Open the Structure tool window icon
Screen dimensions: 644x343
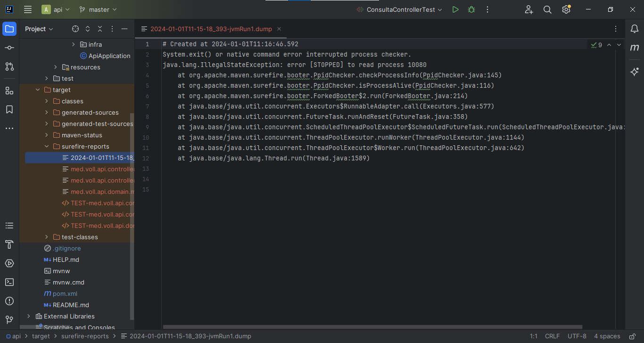(x=9, y=91)
